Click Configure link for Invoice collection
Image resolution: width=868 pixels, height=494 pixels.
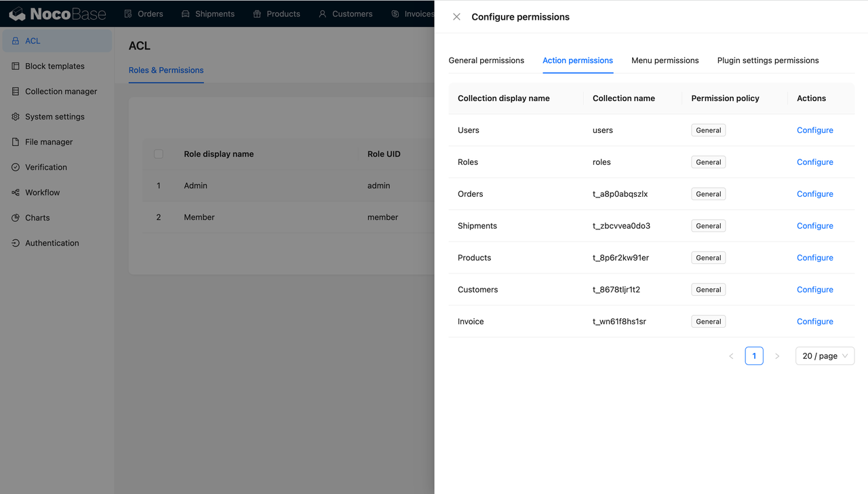814,322
